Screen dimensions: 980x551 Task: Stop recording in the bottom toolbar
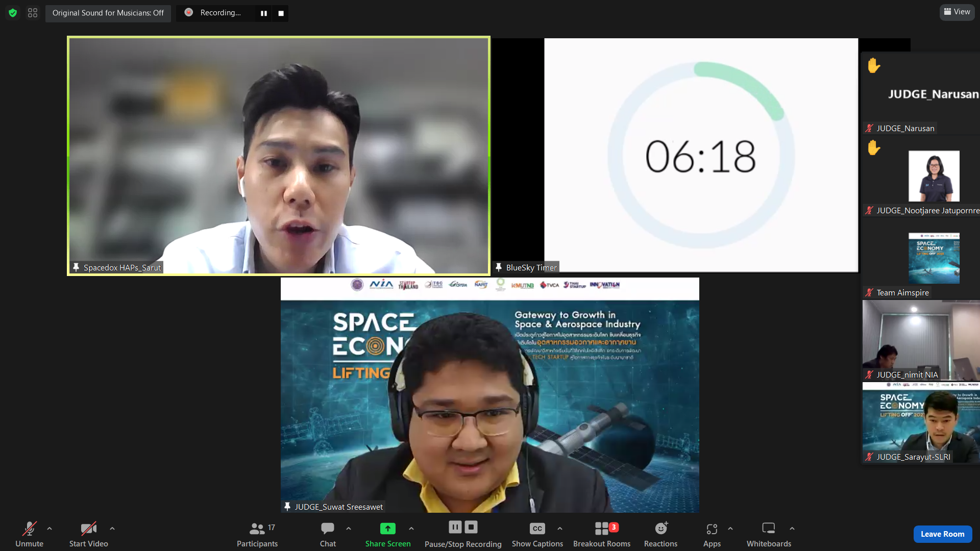472,527
